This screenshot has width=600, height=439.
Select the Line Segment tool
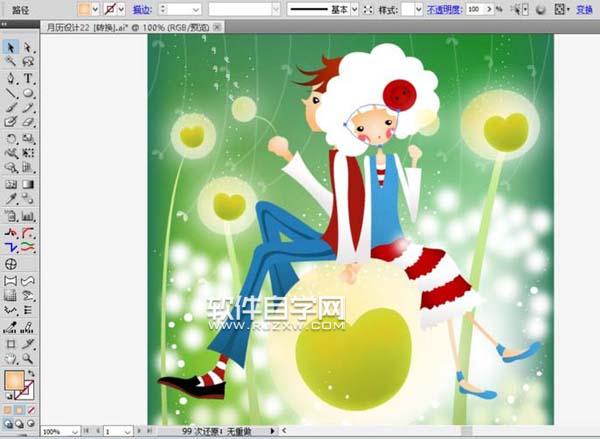(x=11, y=93)
